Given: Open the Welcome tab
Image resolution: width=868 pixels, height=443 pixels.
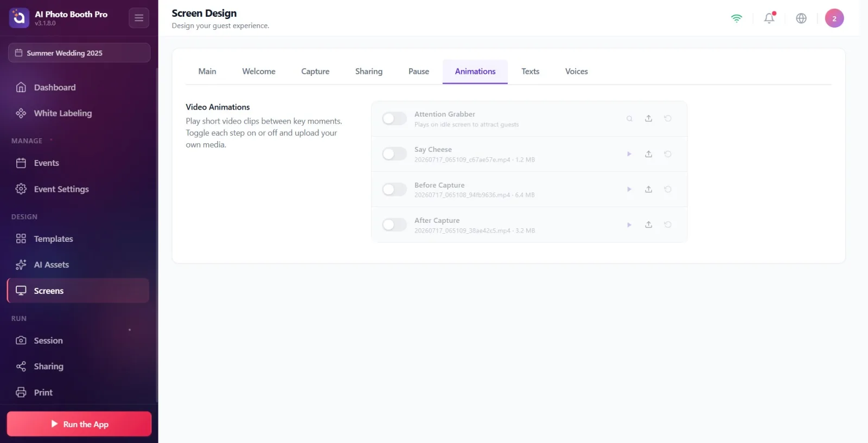Looking at the screenshot, I should coord(259,72).
